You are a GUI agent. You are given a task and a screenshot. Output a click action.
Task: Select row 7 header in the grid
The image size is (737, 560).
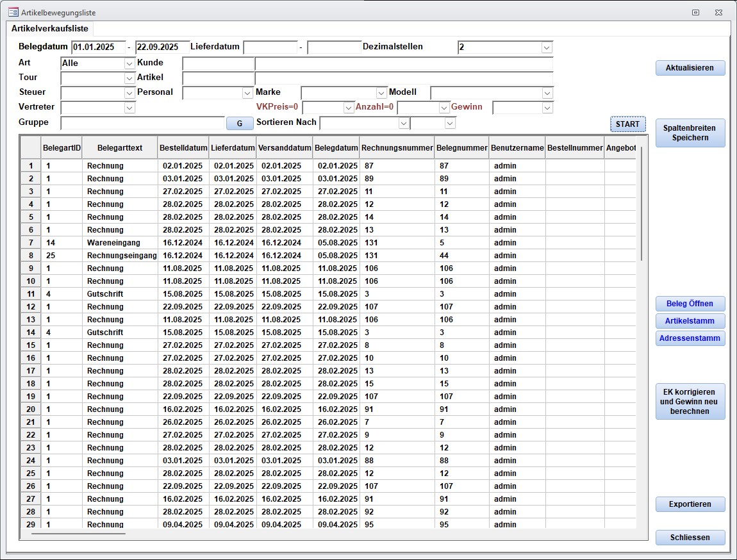click(31, 243)
